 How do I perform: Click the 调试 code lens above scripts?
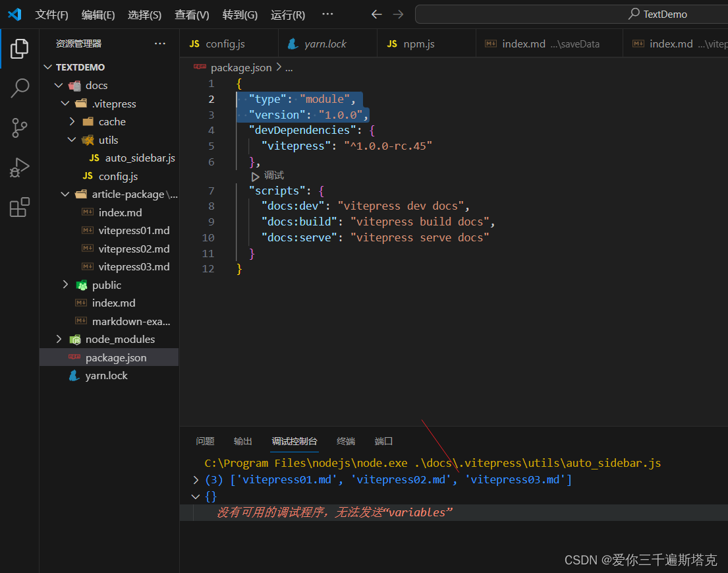pos(268,175)
